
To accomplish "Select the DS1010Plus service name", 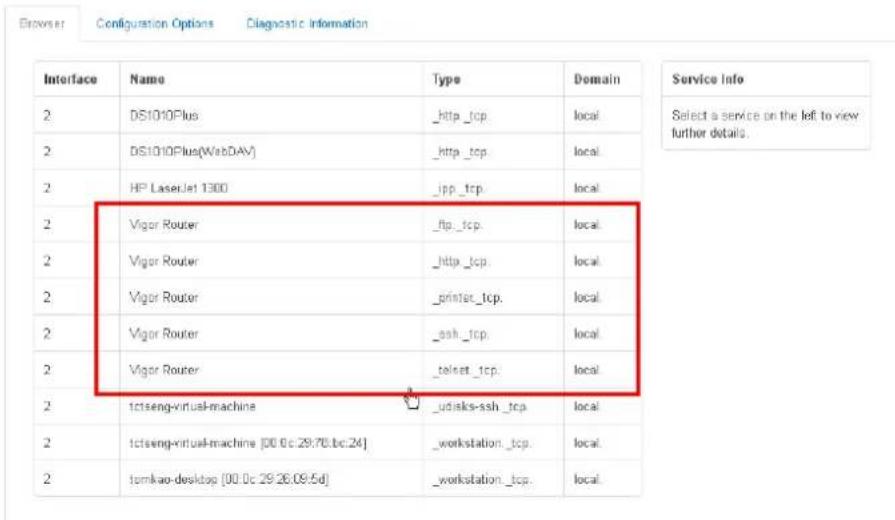I will point(164,115).
